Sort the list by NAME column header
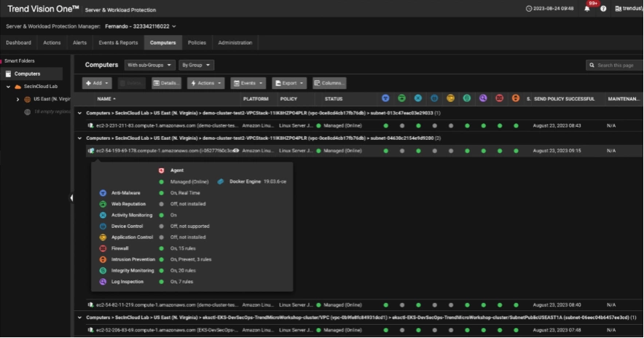The width and height of the screenshot is (644, 338). (x=104, y=98)
